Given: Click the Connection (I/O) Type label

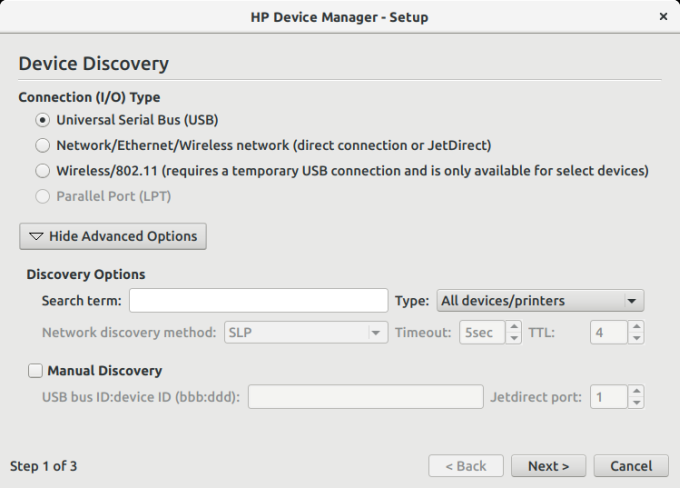Looking at the screenshot, I should 89,97.
